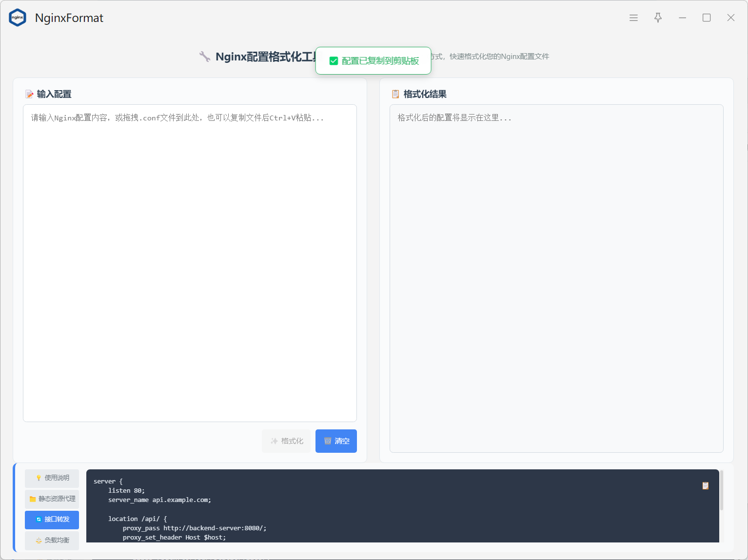Open the 使用说明 tab
This screenshot has width=748, height=560.
pyautogui.click(x=52, y=478)
